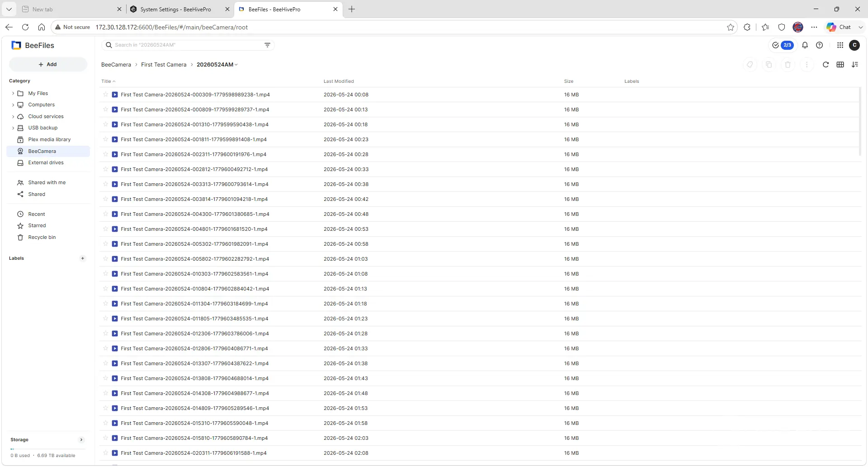Open browser favorites list icon
The image size is (868, 467).
click(x=765, y=27)
